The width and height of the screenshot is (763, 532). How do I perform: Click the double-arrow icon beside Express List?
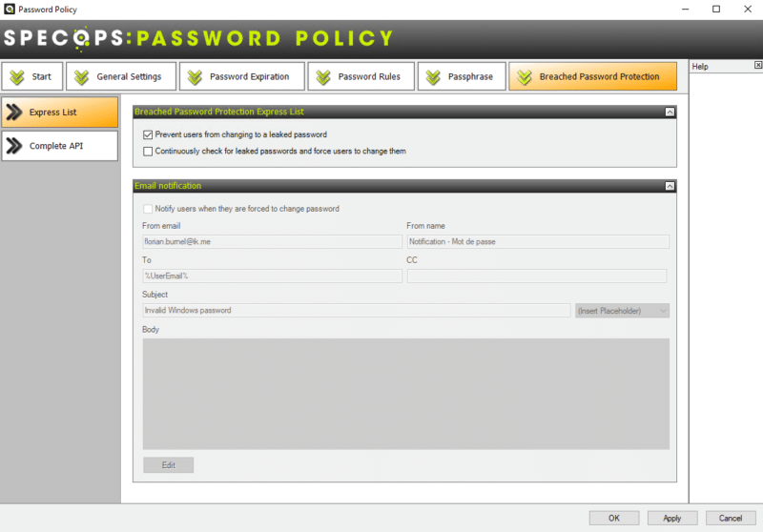[14, 113]
